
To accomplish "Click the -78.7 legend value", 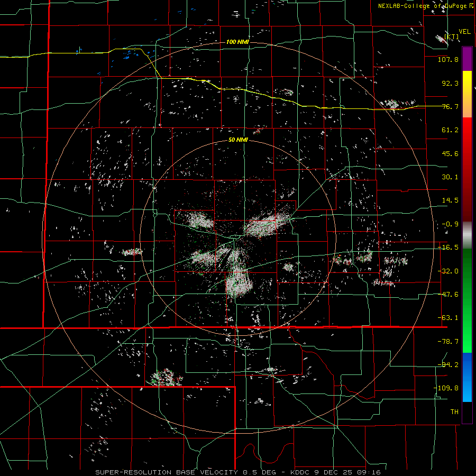I will [448, 342].
